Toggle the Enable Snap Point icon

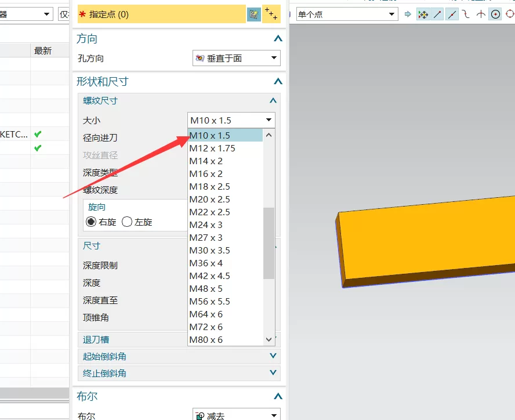pyautogui.click(x=423, y=14)
